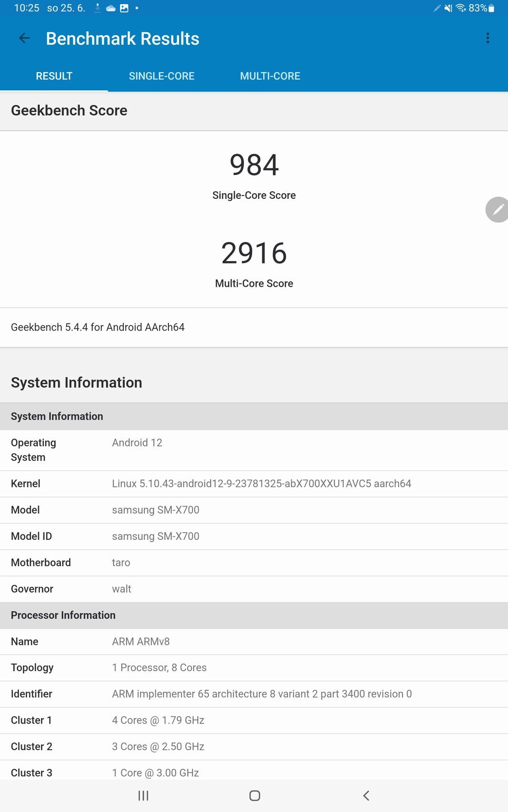Tap the ARM implementer identifier value
The height and width of the screenshot is (812, 508).
coord(262,694)
